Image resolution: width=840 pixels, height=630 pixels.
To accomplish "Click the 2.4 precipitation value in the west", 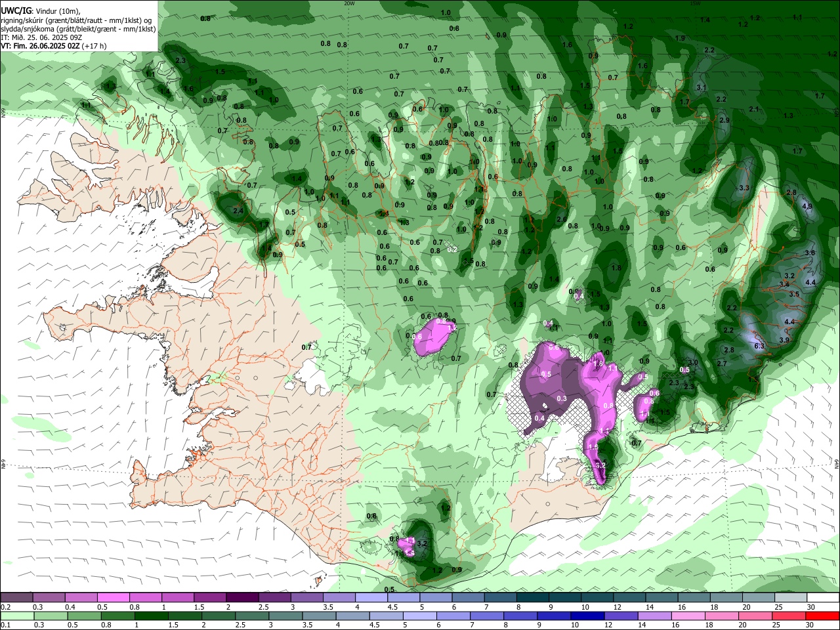I will tap(238, 211).
